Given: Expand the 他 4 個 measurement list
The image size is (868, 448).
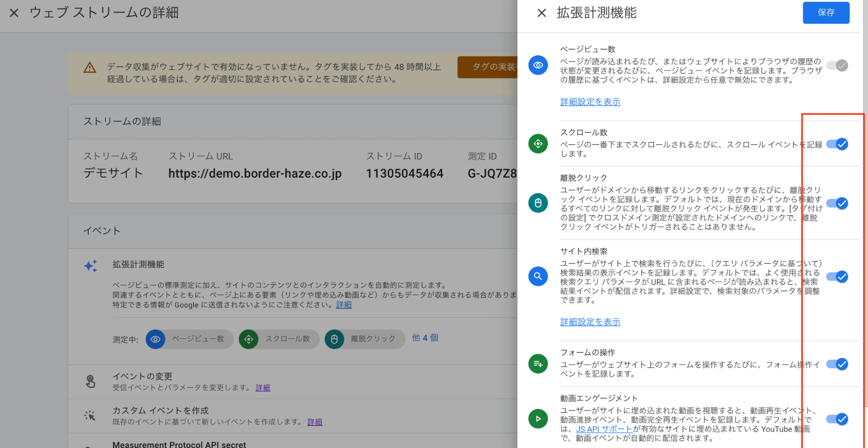Looking at the screenshot, I should (x=424, y=338).
